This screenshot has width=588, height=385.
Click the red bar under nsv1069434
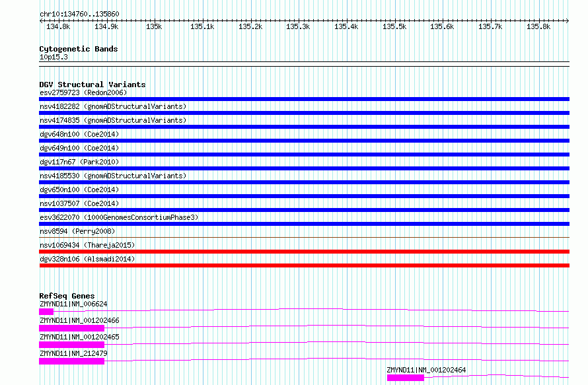[304, 252]
